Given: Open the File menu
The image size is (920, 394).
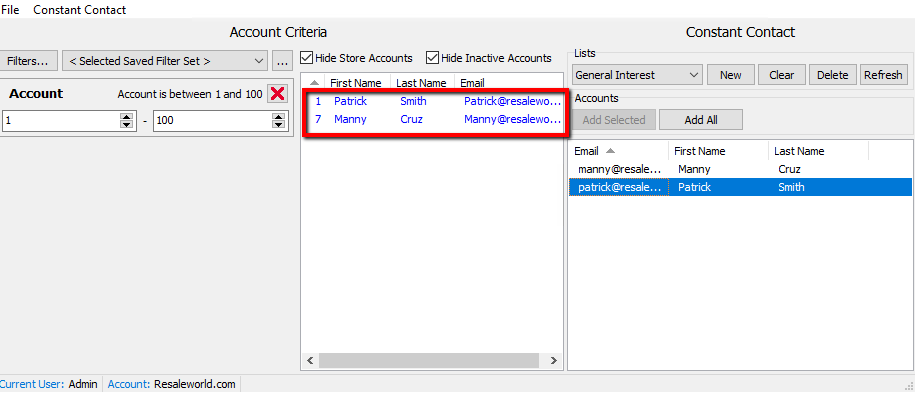Looking at the screenshot, I should point(10,10).
